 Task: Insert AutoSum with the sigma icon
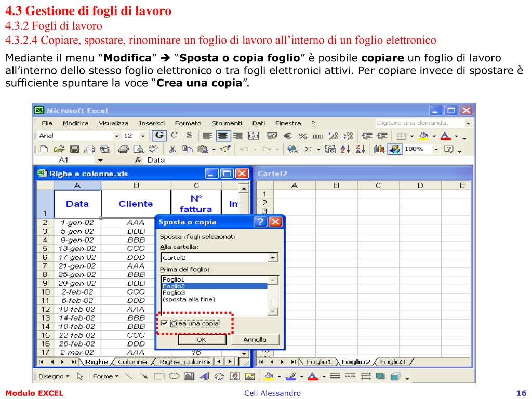pos(308,149)
